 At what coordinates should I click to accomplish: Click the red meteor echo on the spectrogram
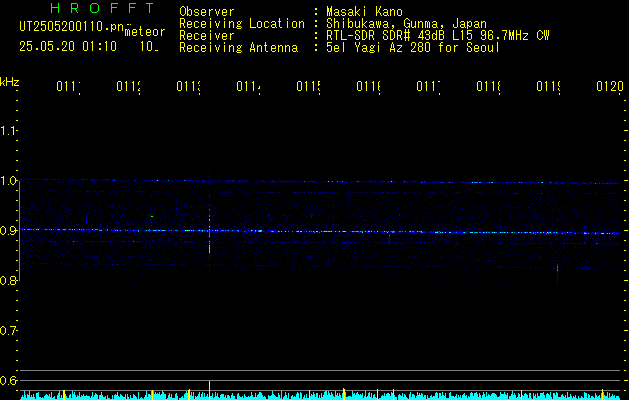pyautogui.click(x=209, y=232)
